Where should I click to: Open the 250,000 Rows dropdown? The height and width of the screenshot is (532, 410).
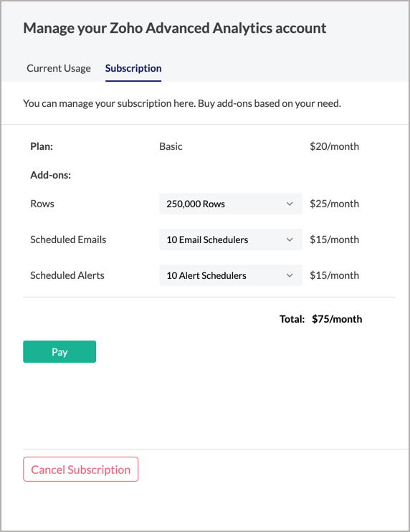(231, 204)
